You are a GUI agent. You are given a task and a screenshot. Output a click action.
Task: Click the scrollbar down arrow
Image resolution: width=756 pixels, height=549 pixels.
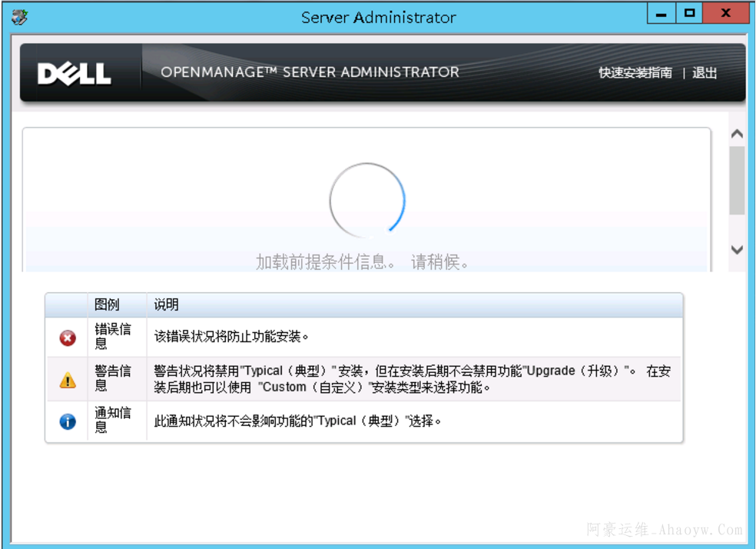pyautogui.click(x=737, y=249)
